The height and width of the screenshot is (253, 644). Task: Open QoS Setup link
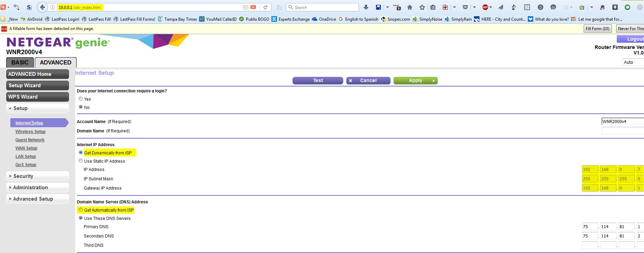point(26,165)
